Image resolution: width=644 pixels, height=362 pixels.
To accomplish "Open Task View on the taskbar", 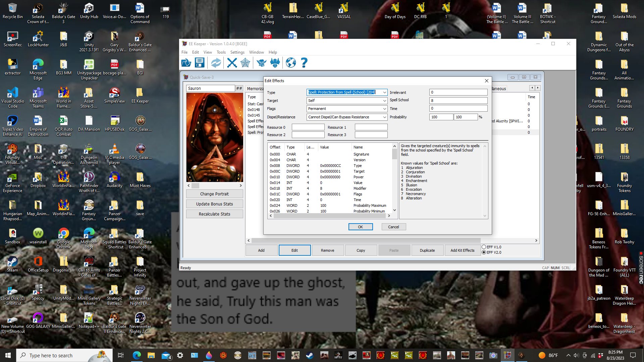I will 121,355.
